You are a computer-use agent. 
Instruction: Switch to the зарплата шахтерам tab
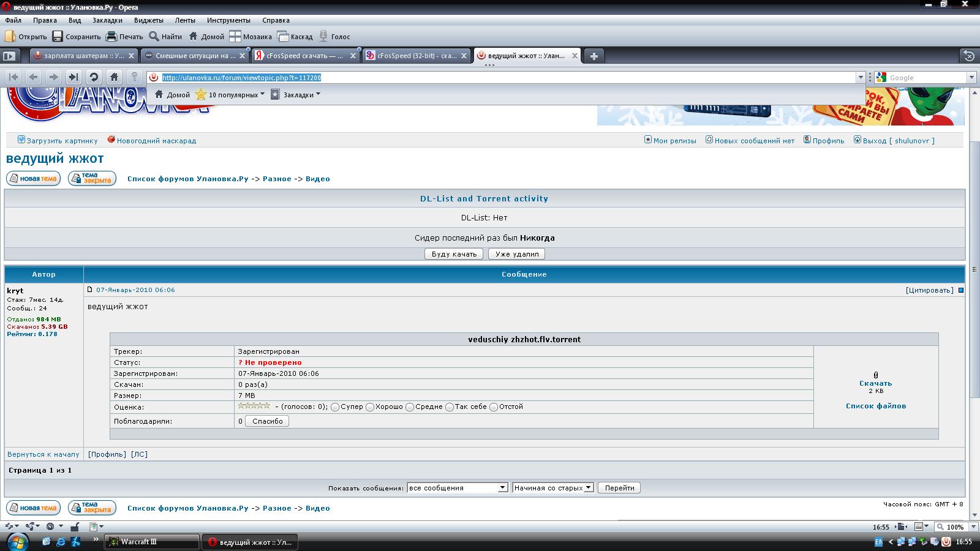[85, 56]
